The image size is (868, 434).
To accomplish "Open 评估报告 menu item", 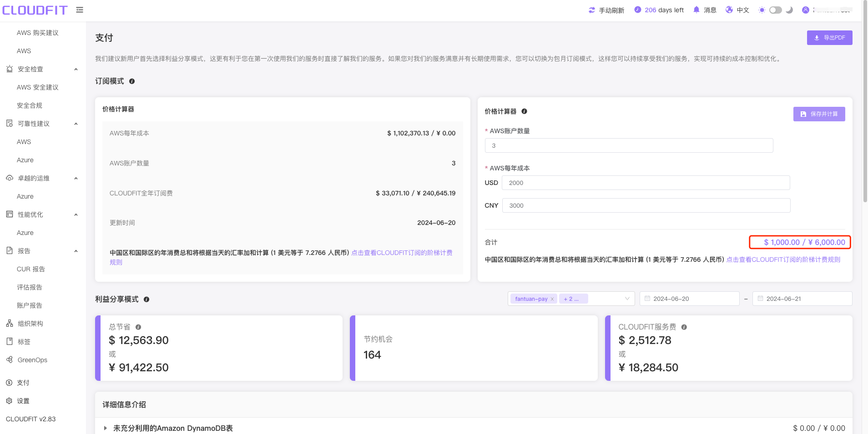I will tap(30, 287).
